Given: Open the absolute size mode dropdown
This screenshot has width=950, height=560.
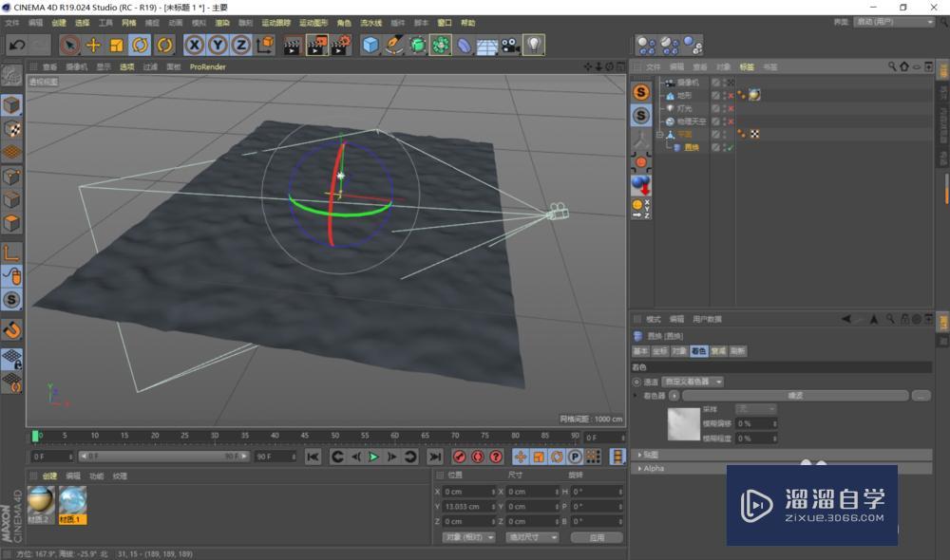Looking at the screenshot, I should [x=532, y=537].
